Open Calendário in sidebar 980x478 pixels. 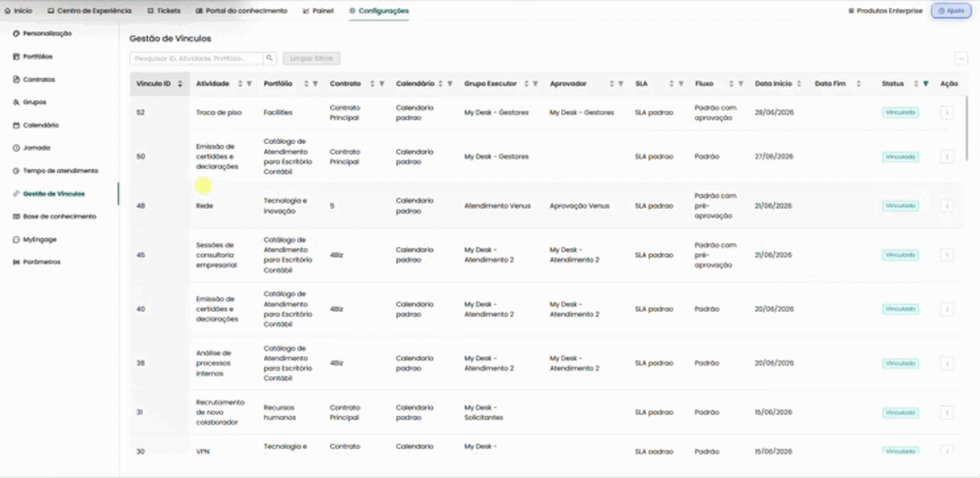(36, 125)
